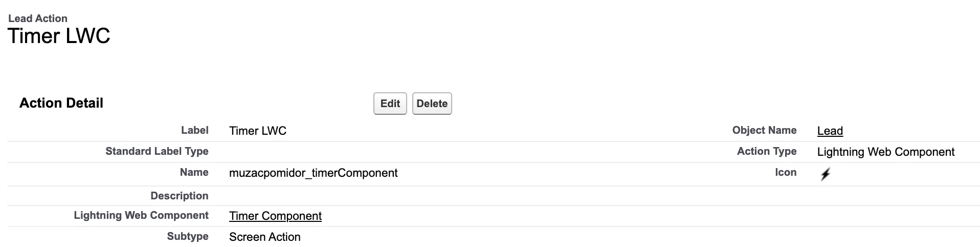Image resolution: width=980 pixels, height=247 pixels.
Task: Click the Timer LWC page title
Action: click(x=59, y=36)
